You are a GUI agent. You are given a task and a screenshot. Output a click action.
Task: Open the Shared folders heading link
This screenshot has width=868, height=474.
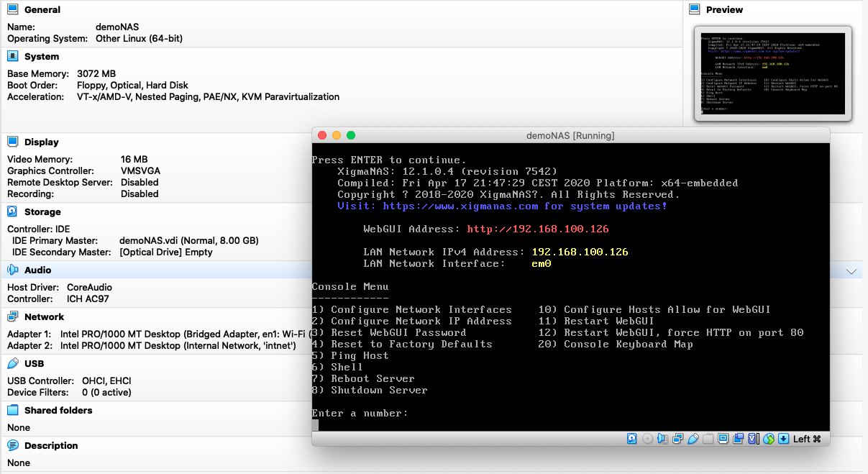[x=58, y=410]
